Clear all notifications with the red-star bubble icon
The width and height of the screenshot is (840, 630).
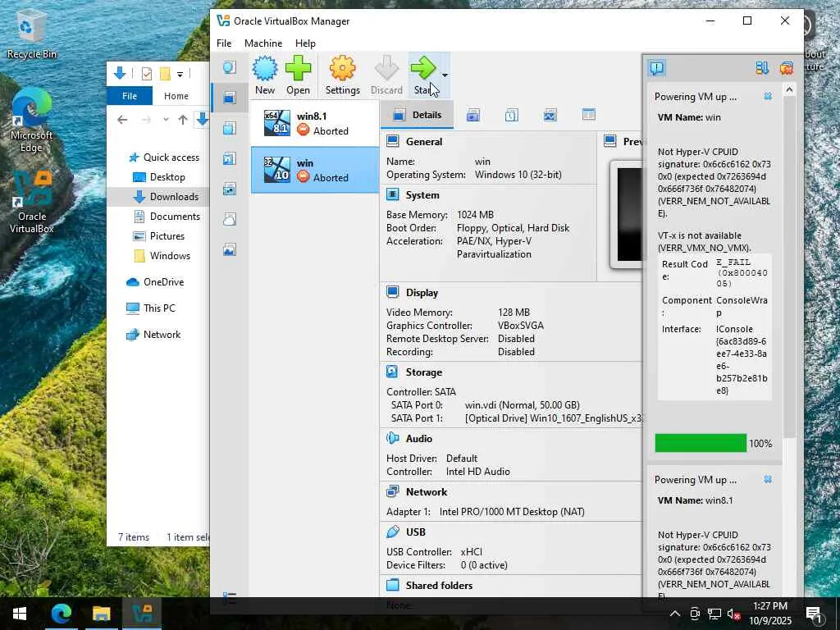tap(787, 68)
